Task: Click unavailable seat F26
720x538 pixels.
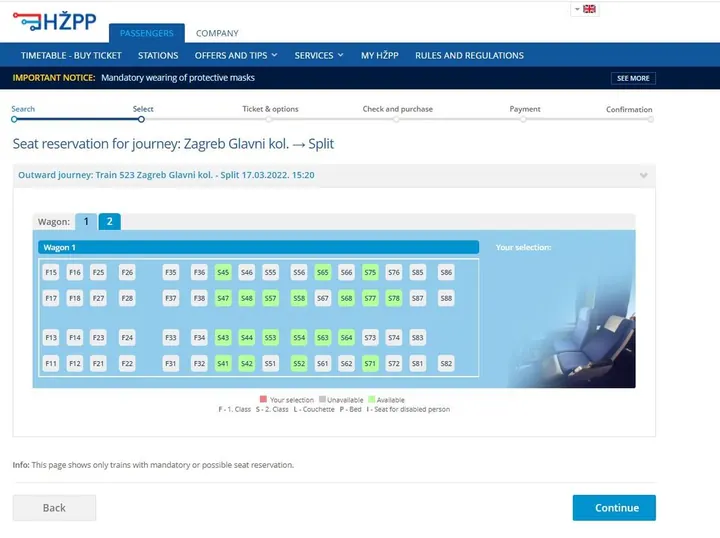Action: tap(127, 272)
